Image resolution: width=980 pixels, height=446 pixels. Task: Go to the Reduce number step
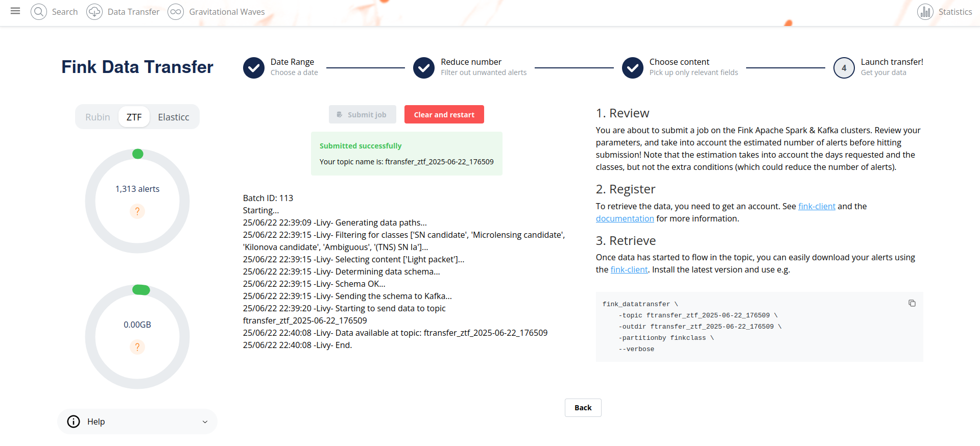470,67
